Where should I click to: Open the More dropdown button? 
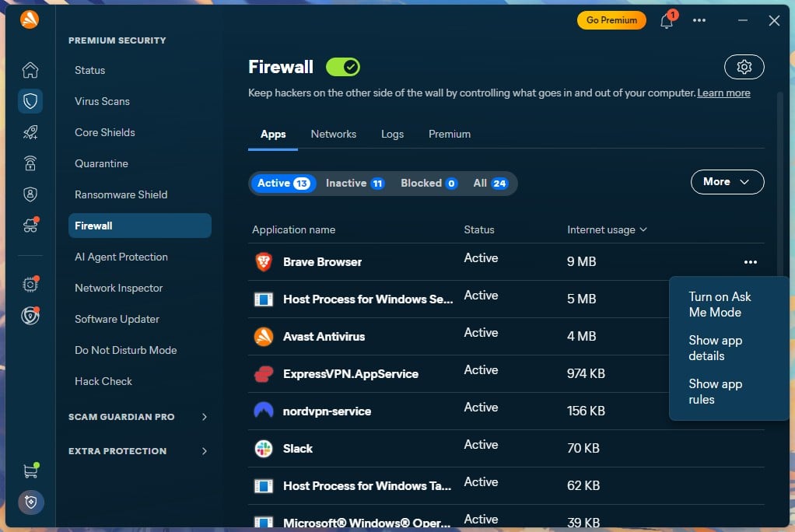[727, 181]
